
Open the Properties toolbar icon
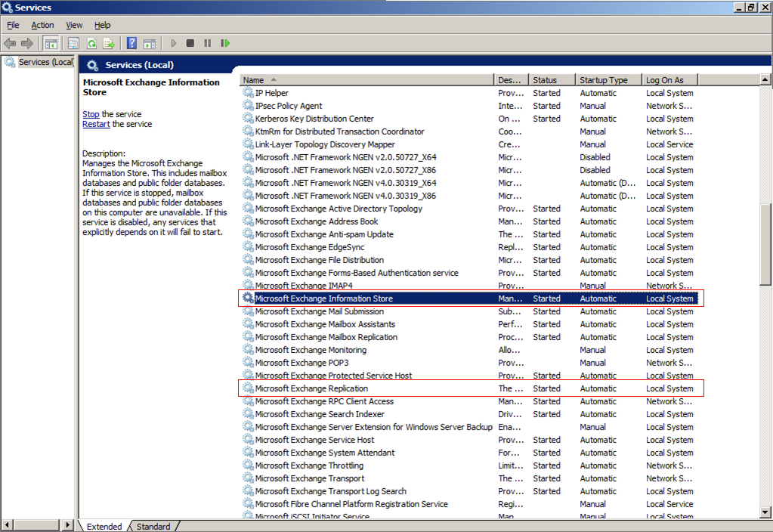tap(73, 43)
